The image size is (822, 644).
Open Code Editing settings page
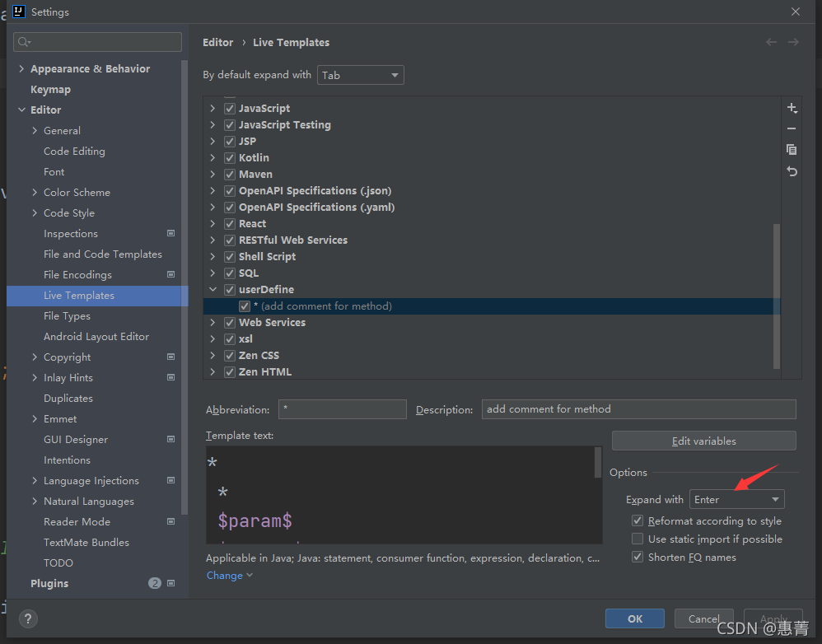click(x=74, y=151)
